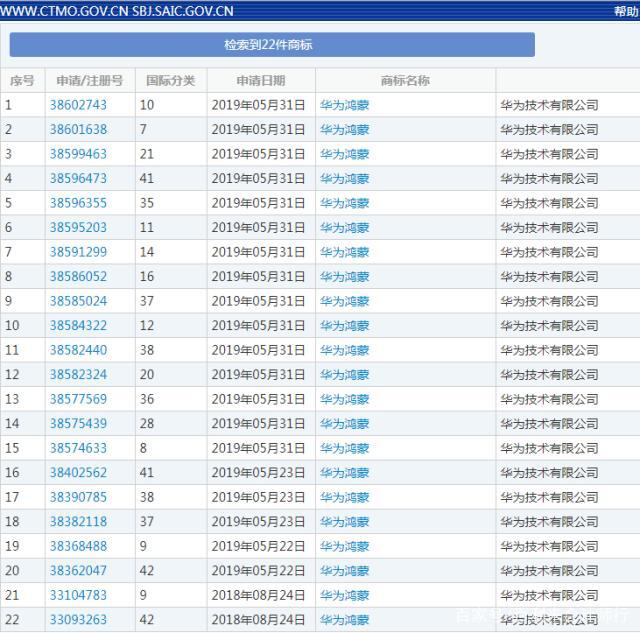Click the 申请日期 column header
The width and height of the screenshot is (640, 633).
point(260,80)
